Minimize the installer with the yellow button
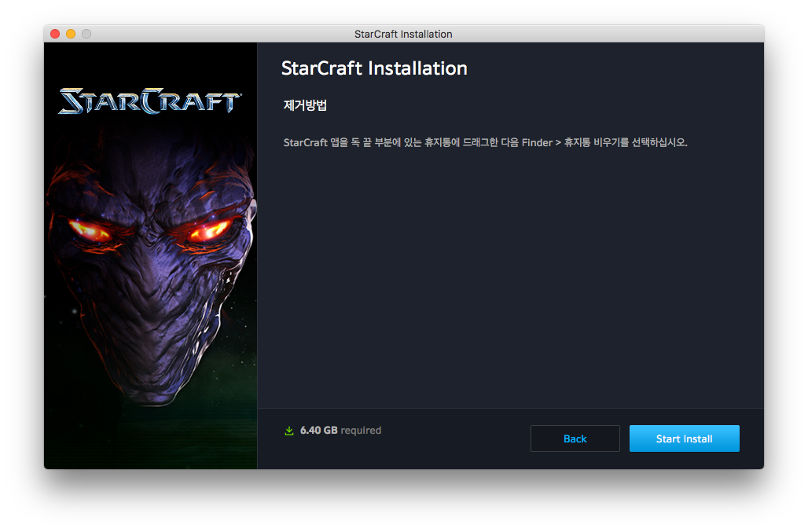This screenshot has height=532, width=808. point(71,34)
